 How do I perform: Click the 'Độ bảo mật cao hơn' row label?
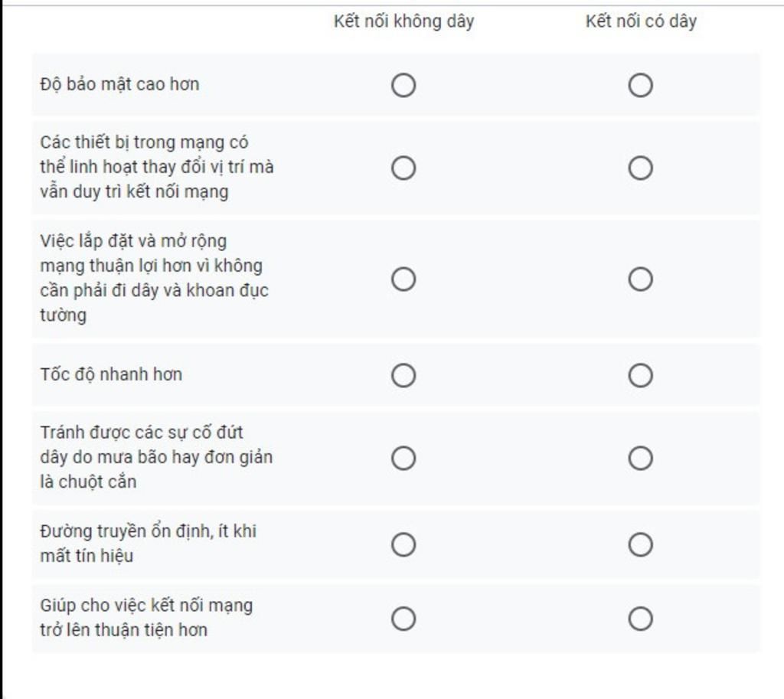tap(119, 84)
